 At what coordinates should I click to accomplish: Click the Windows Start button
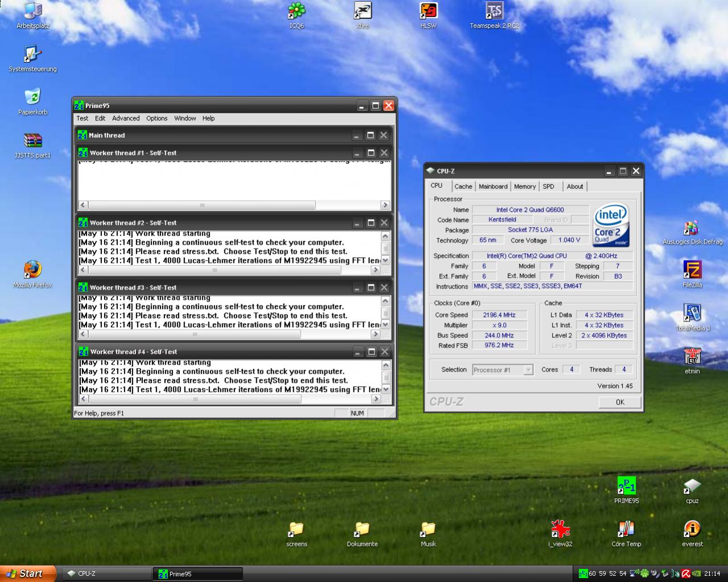(x=28, y=573)
